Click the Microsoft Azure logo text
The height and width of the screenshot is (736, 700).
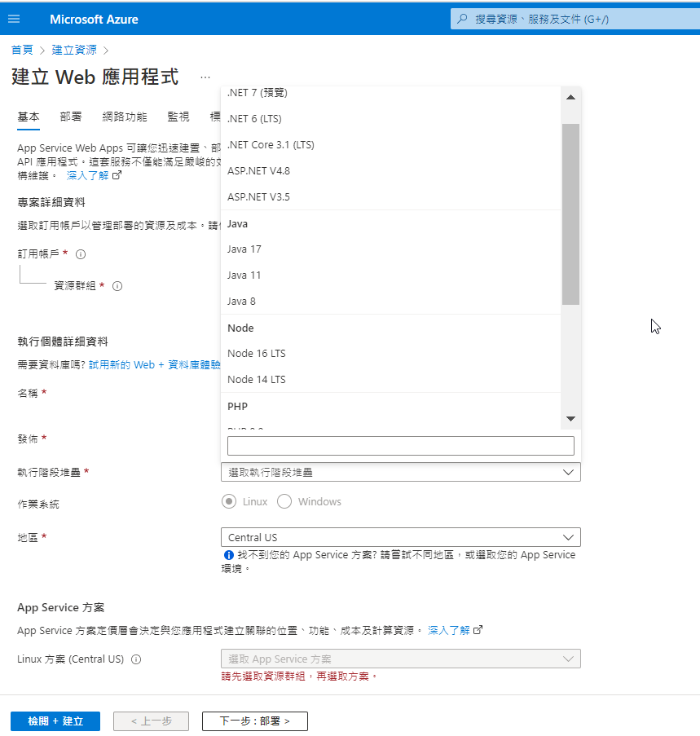point(94,20)
